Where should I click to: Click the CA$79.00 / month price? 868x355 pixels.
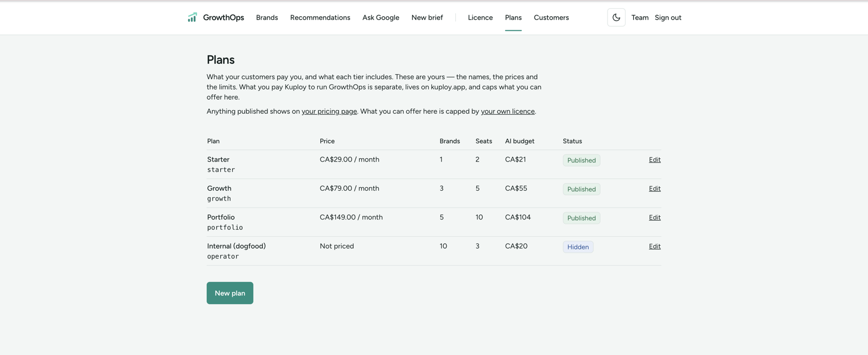click(349, 188)
